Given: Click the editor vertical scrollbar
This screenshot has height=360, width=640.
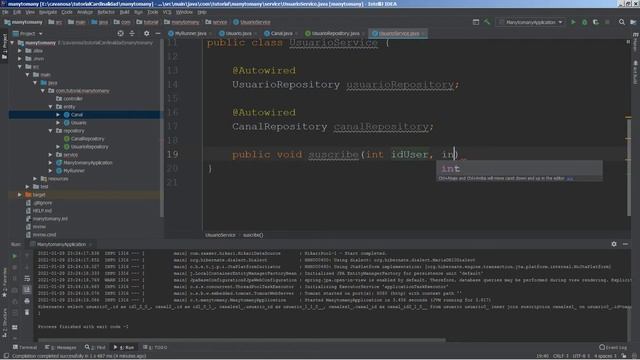Looking at the screenshot, I should [x=629, y=167].
